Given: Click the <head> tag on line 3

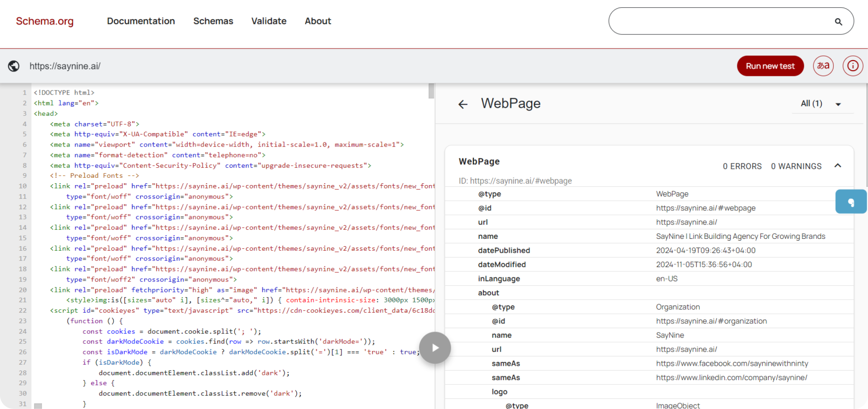Looking at the screenshot, I should 46,114.
